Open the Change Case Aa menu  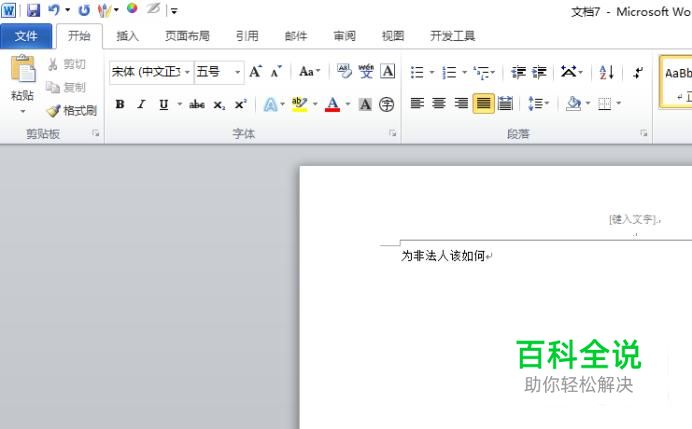pos(309,72)
